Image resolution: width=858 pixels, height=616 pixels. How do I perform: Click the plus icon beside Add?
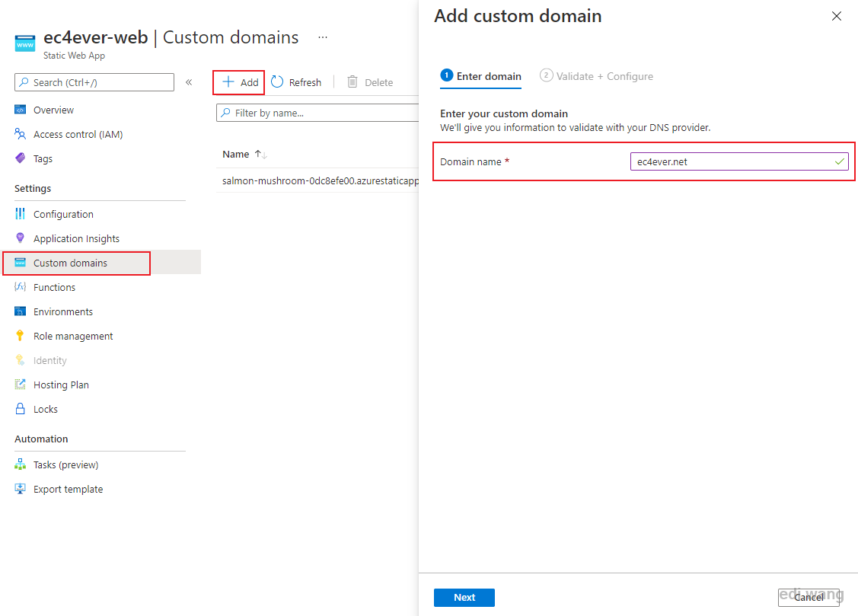(228, 82)
